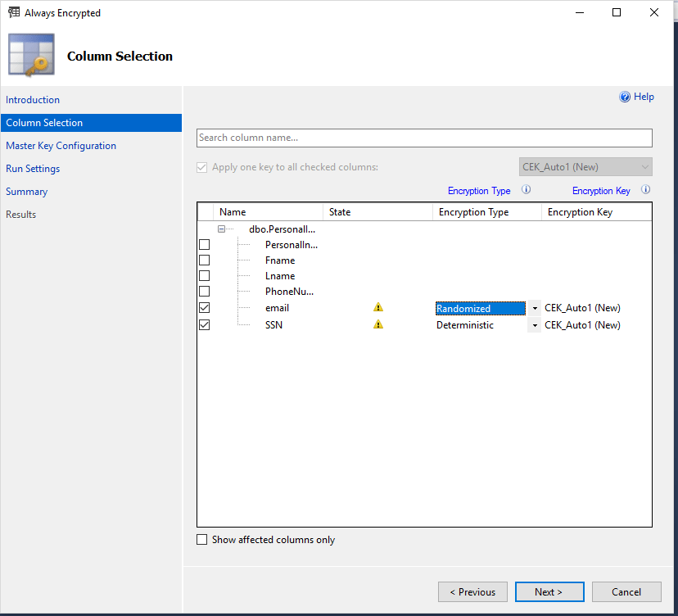Click the Always Encrypted title bar icon

(14, 12)
